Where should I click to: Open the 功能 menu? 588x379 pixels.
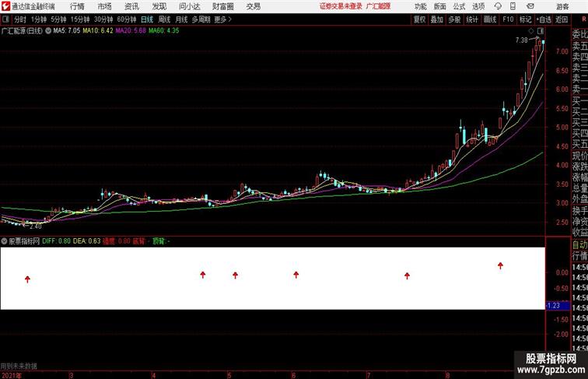(420, 6)
